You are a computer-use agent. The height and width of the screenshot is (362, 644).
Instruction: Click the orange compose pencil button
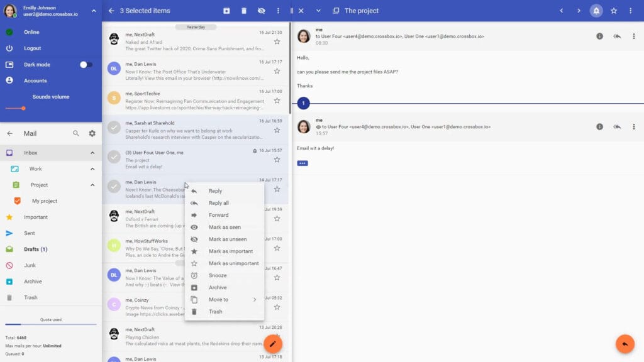(272, 343)
